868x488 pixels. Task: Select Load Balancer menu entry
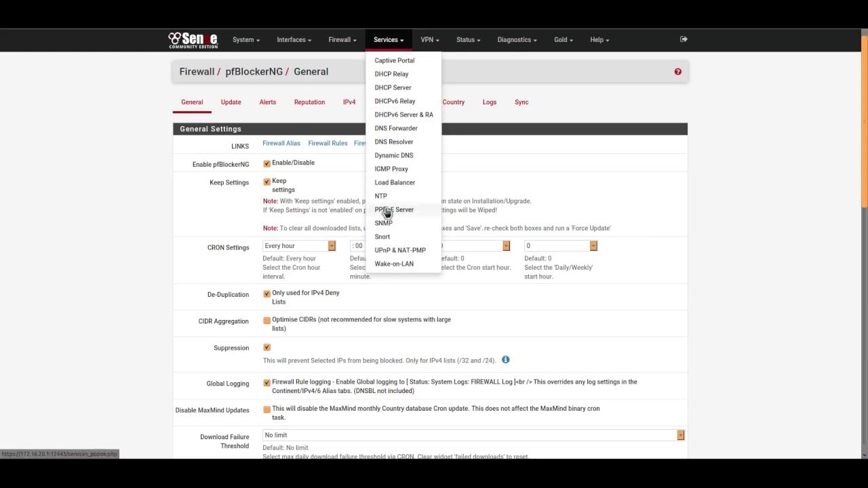395,182
